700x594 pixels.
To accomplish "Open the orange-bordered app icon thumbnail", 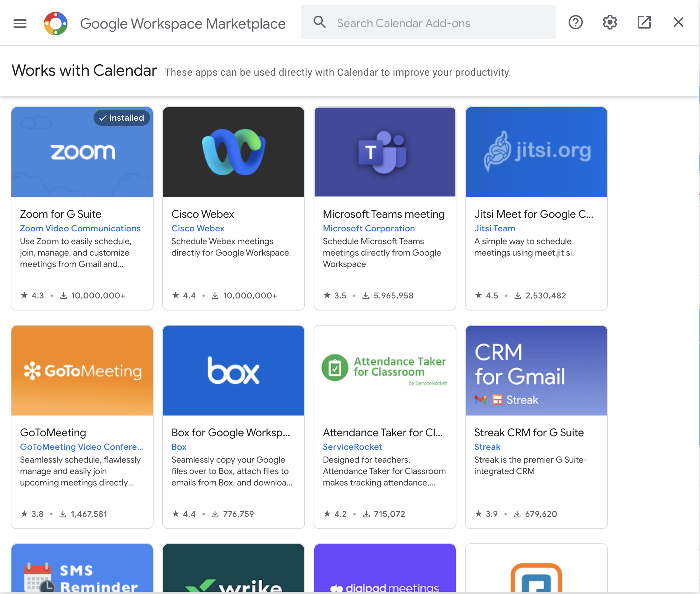I will [536, 568].
